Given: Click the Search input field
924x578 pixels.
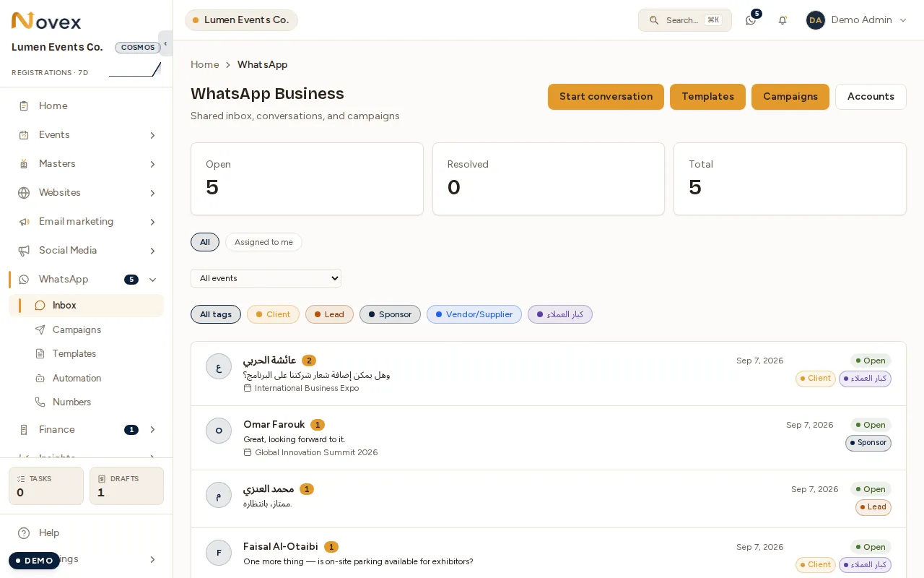Looking at the screenshot, I should 685,20.
